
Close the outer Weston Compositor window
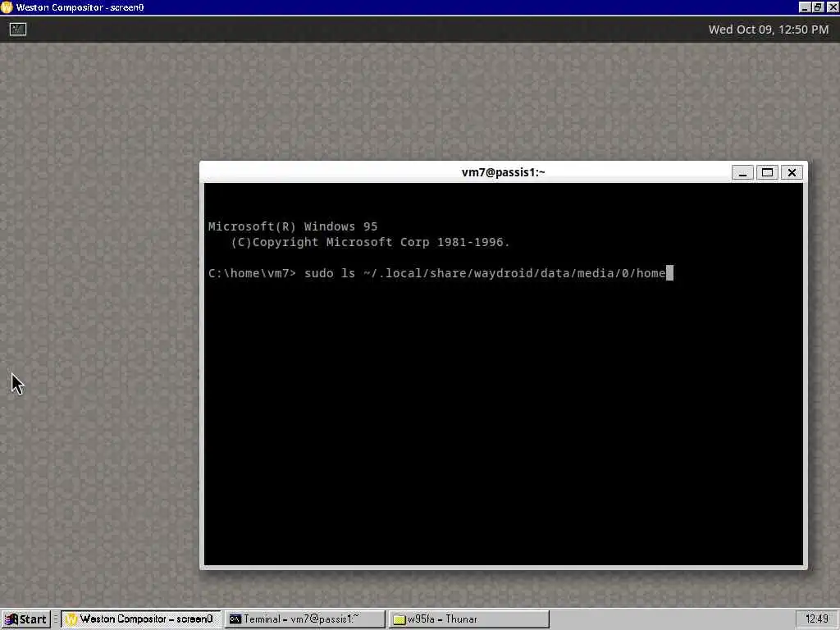pos(833,7)
